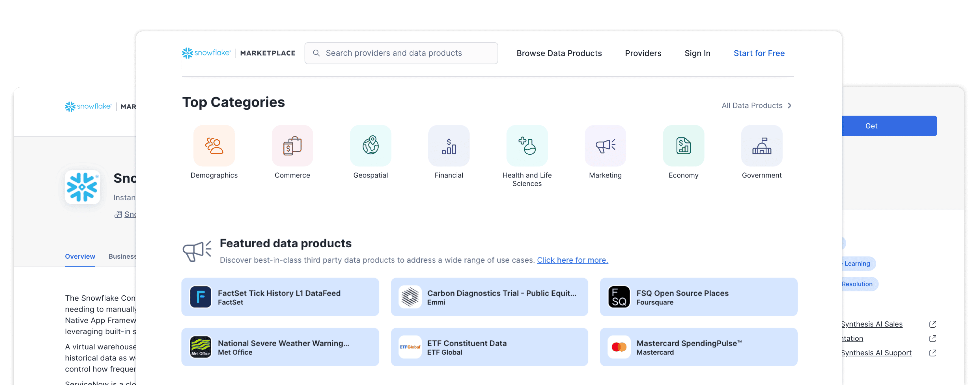Click the FactSet logo icon

pyautogui.click(x=201, y=297)
